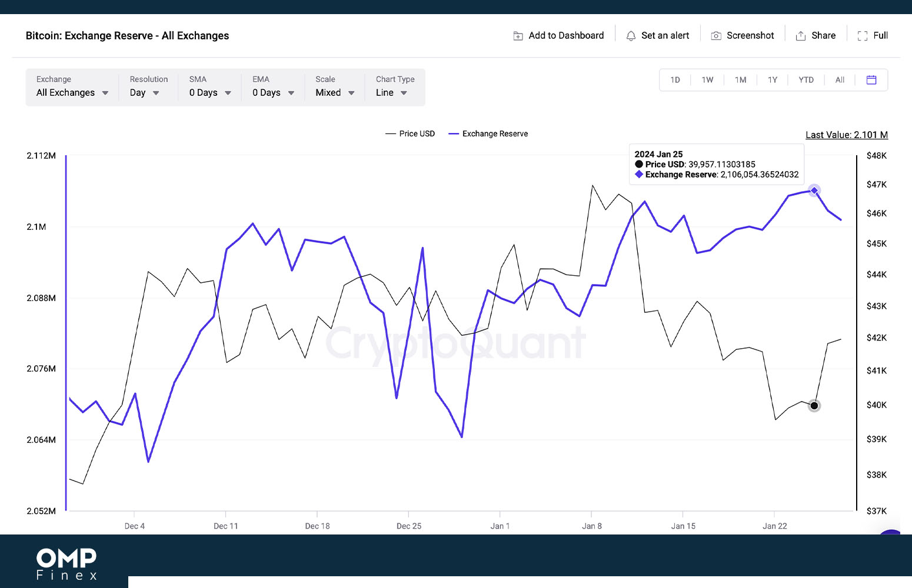Open the EMA 0 Days dropdown
Screen dimensions: 912x588
pyautogui.click(x=274, y=87)
